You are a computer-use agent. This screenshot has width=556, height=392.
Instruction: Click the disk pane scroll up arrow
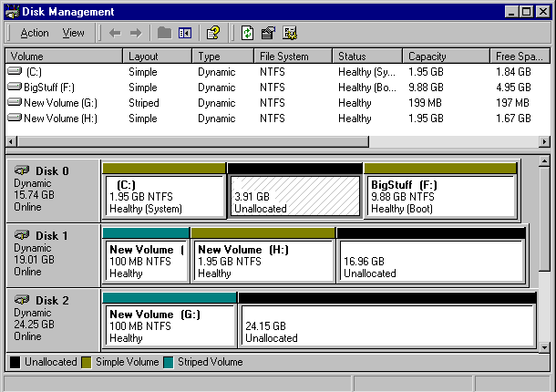(x=544, y=161)
